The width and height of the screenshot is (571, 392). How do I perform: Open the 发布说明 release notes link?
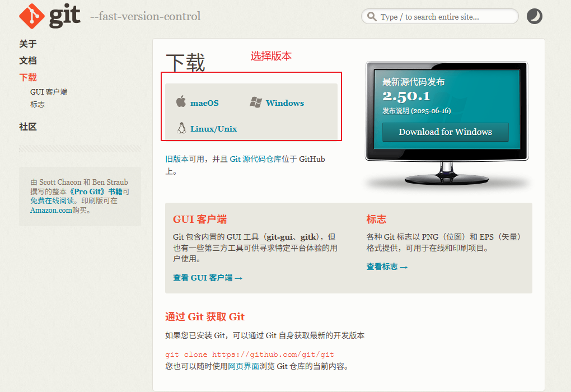[x=395, y=111]
